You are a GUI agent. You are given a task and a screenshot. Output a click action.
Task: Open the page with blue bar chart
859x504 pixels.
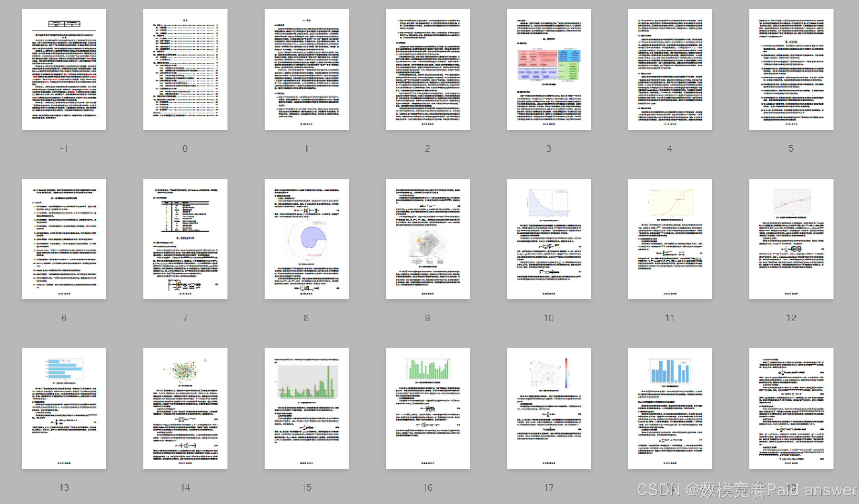point(670,408)
